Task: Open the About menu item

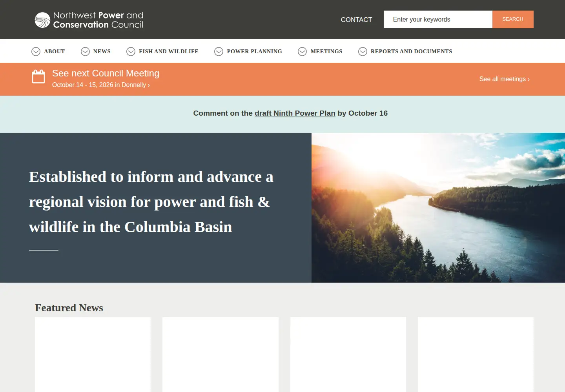Action: tap(55, 51)
